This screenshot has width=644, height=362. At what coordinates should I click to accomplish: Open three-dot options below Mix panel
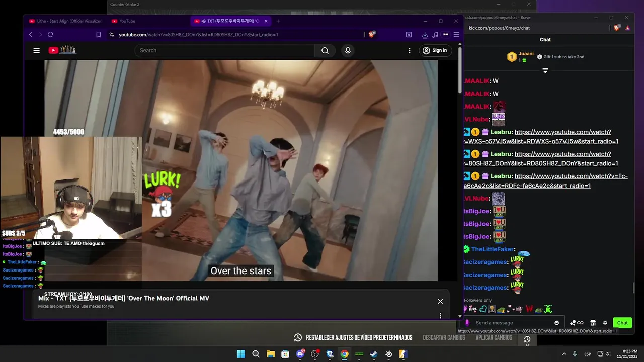point(440,316)
